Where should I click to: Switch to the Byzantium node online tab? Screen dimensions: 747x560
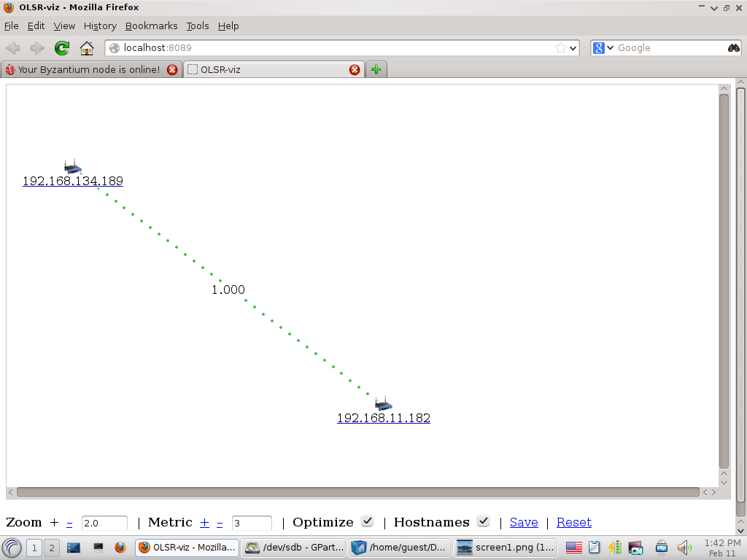[88, 69]
